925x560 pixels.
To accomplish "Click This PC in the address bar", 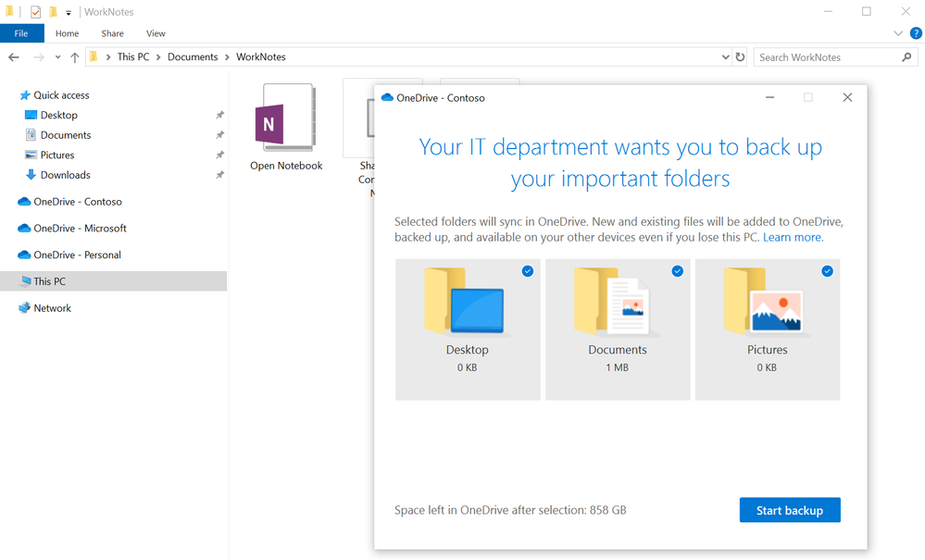I will tap(133, 56).
